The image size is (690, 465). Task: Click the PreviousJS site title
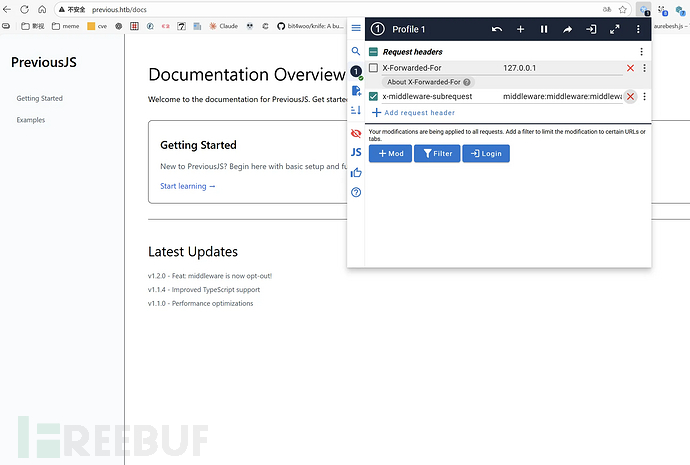[x=44, y=62]
